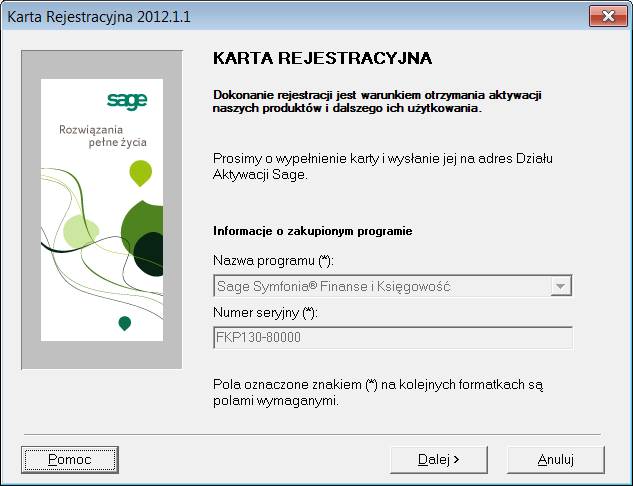Click the 'Pola oznaczone znakiem (*)' note text
The width and height of the screenshot is (633, 486).
click(x=378, y=392)
